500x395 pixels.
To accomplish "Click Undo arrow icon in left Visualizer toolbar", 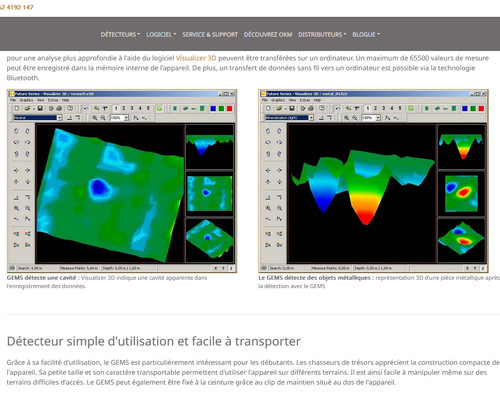I will pyautogui.click(x=86, y=108).
